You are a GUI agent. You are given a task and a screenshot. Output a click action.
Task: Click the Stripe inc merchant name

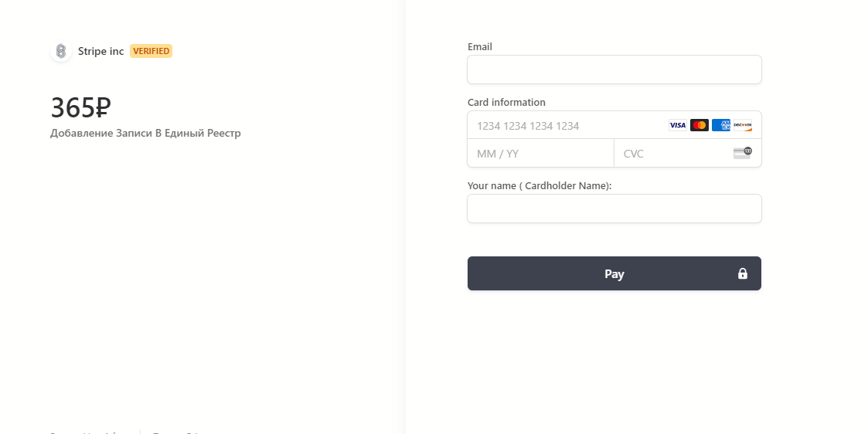pos(100,52)
